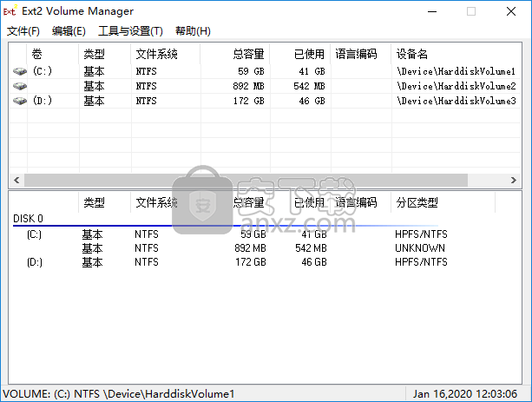Close the Ext2 Volume Manager window
This screenshot has width=532, height=402.
coord(511,11)
